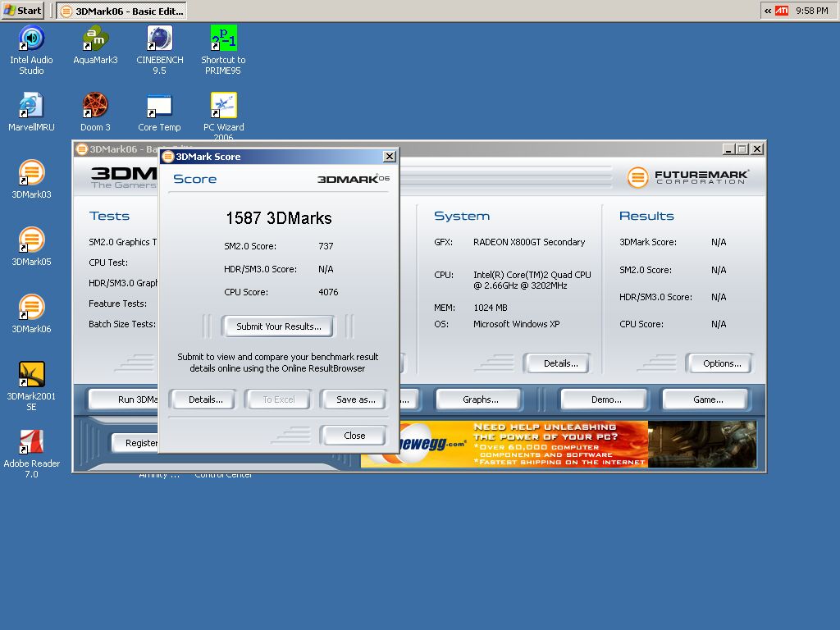Click the 3DMark06 main window title icon
This screenshot has height=630, width=840.
(81, 149)
